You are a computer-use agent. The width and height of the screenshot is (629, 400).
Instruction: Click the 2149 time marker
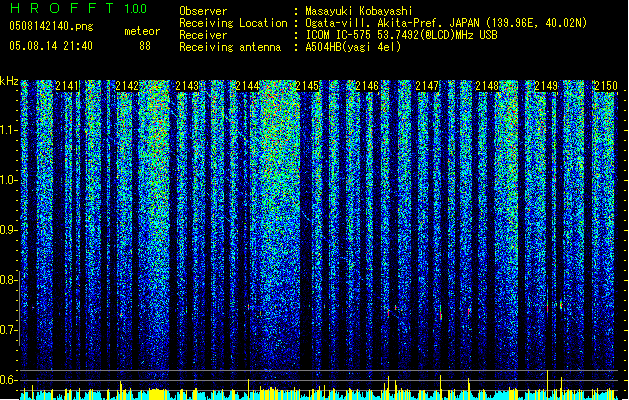point(546,86)
